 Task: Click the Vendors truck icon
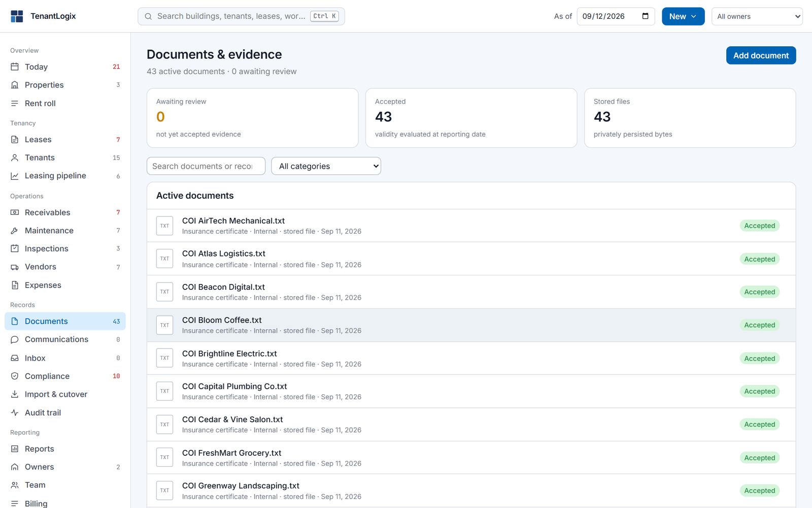[15, 267]
